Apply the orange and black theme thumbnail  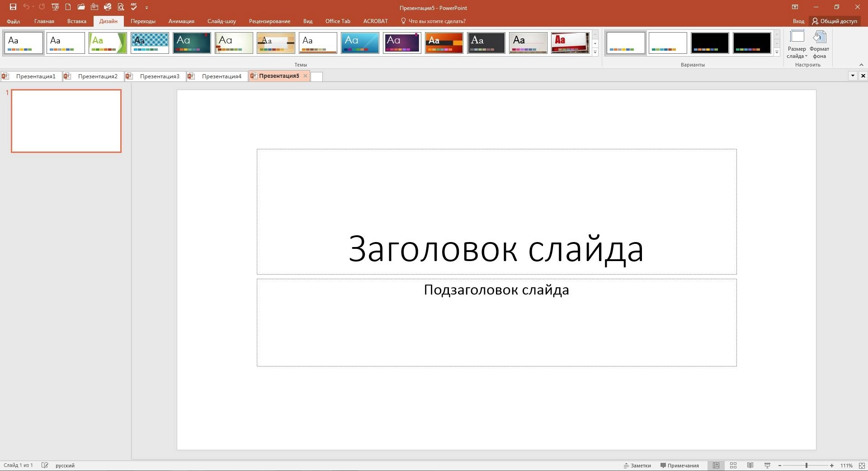(444, 43)
